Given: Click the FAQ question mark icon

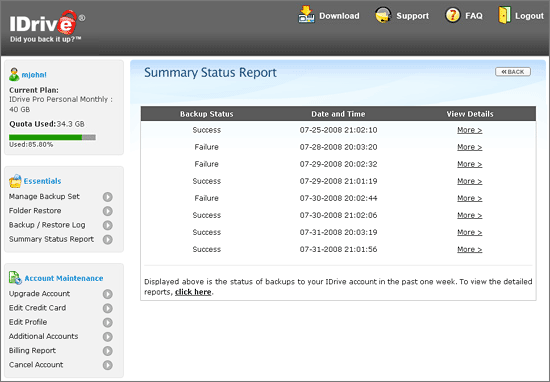Looking at the screenshot, I should [452, 15].
